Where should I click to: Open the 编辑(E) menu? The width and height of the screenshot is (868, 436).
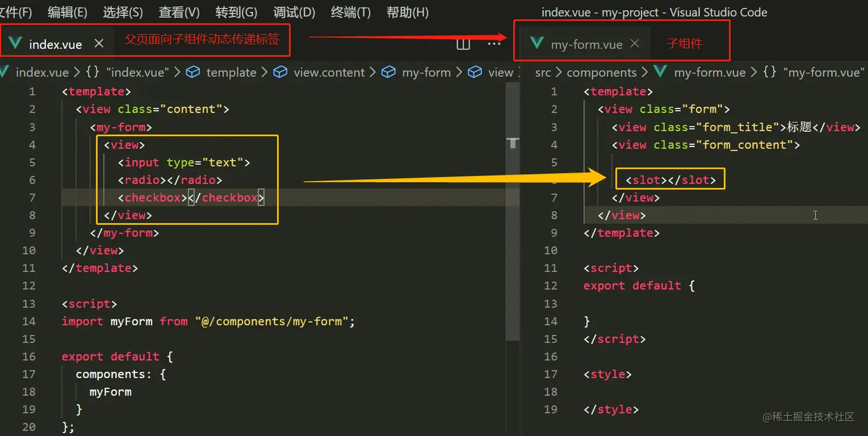(x=67, y=12)
